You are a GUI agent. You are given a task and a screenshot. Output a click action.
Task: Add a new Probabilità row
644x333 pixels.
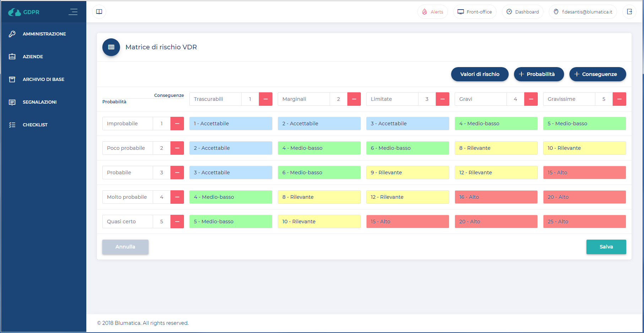coord(539,74)
